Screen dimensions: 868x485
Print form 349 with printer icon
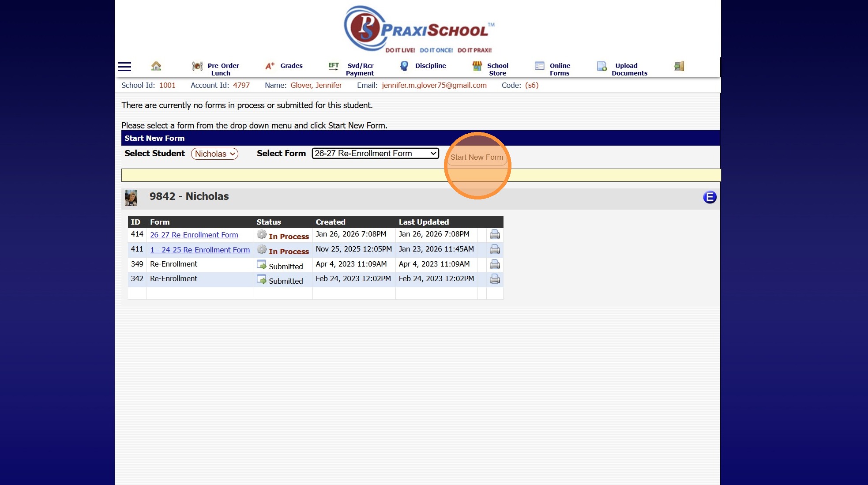(495, 264)
